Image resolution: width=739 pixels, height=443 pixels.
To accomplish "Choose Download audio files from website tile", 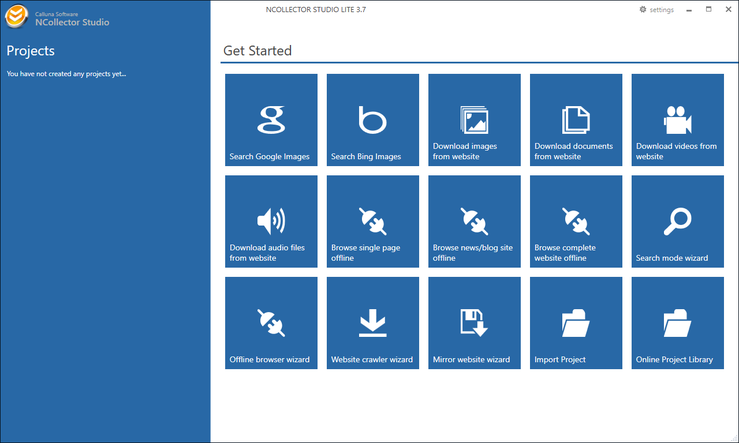I will tap(271, 222).
